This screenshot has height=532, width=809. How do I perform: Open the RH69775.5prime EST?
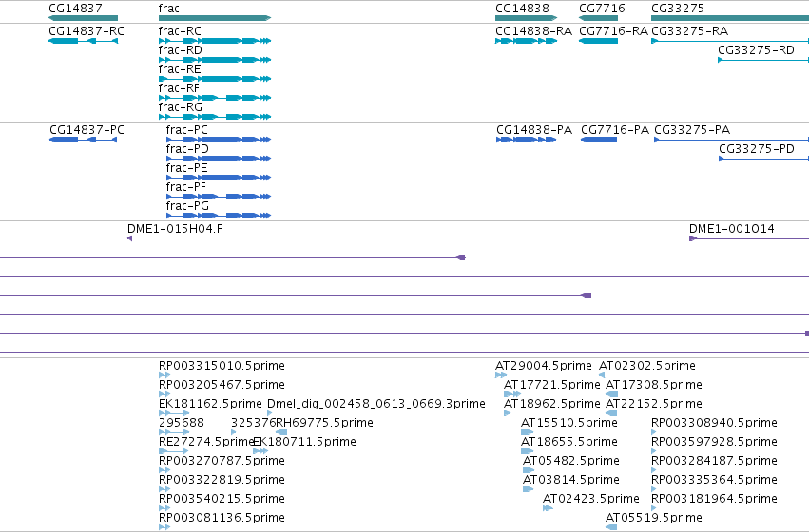(x=281, y=432)
